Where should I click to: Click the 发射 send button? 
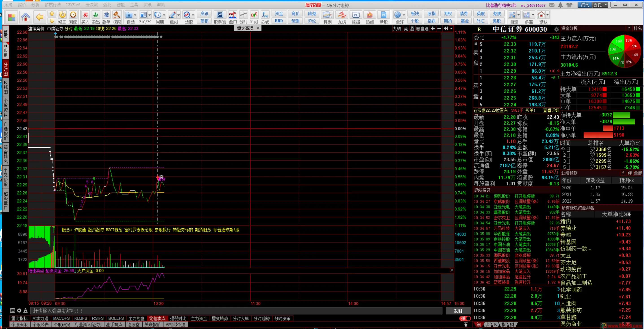[x=458, y=311]
